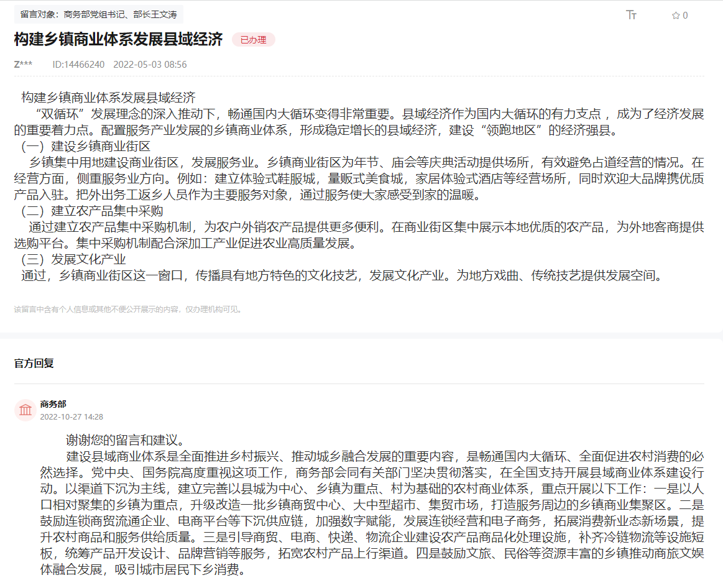Open the 商务部 replier name
Image resolution: width=723 pixels, height=588 pixels.
[x=53, y=404]
